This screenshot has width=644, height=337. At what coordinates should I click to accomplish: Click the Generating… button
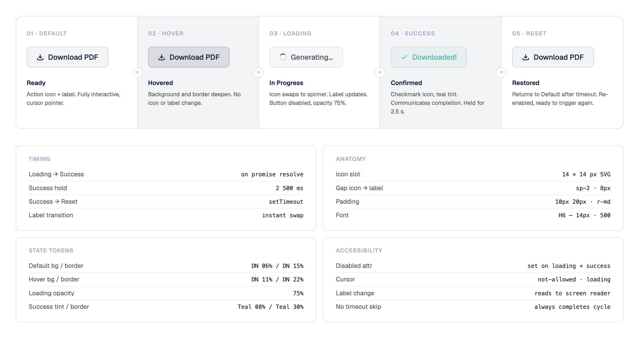coord(306,57)
